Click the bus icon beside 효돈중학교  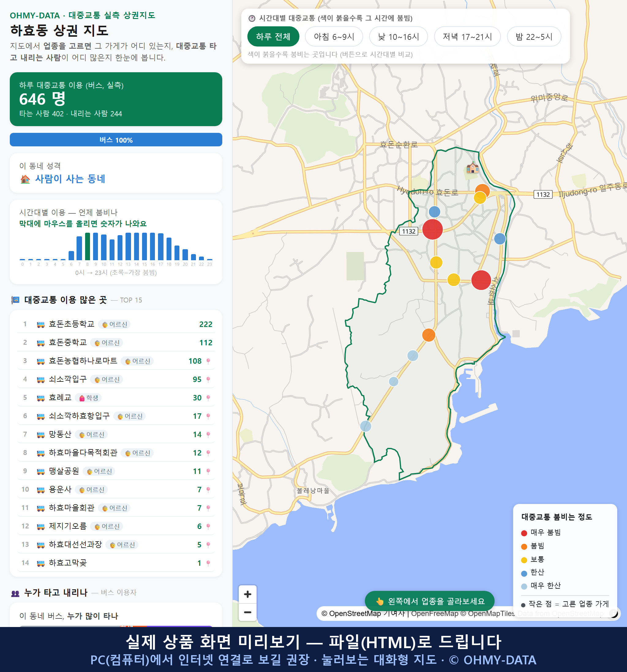click(x=40, y=343)
